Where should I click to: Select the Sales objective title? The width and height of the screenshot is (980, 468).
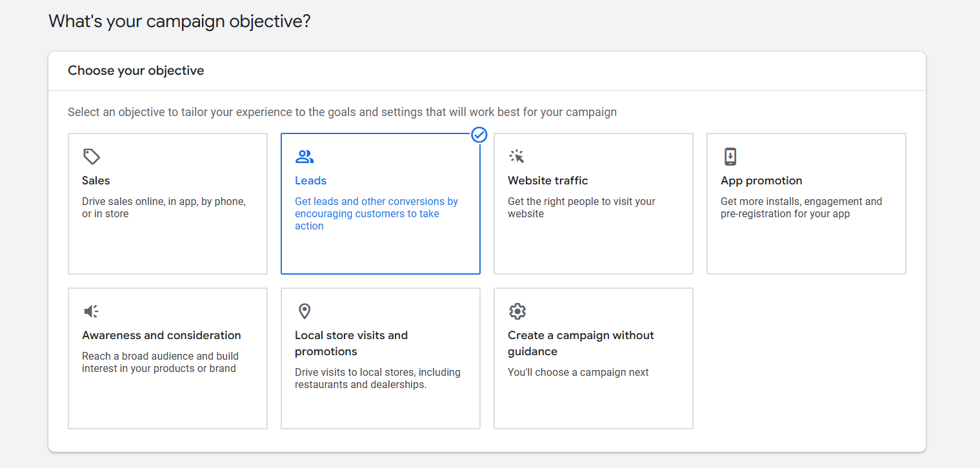(x=96, y=180)
